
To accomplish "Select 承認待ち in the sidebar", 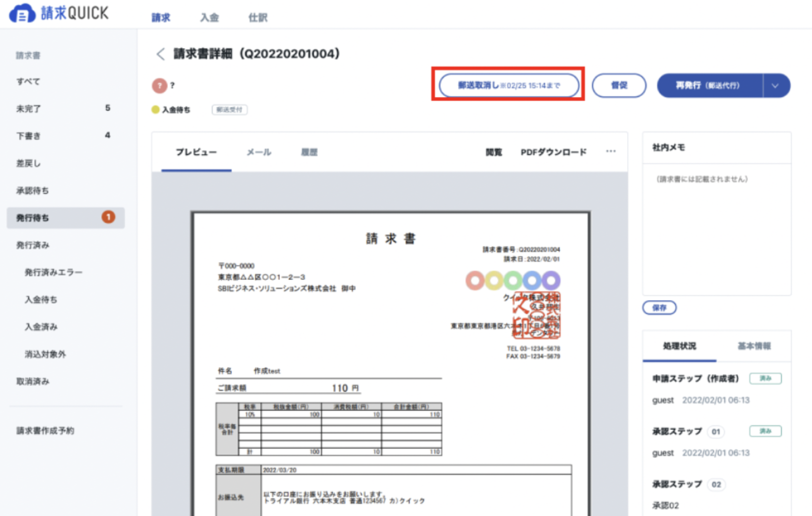I will click(x=65, y=190).
